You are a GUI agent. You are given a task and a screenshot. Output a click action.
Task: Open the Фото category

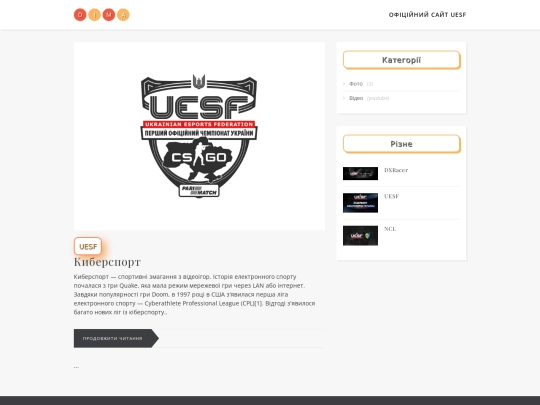click(356, 84)
